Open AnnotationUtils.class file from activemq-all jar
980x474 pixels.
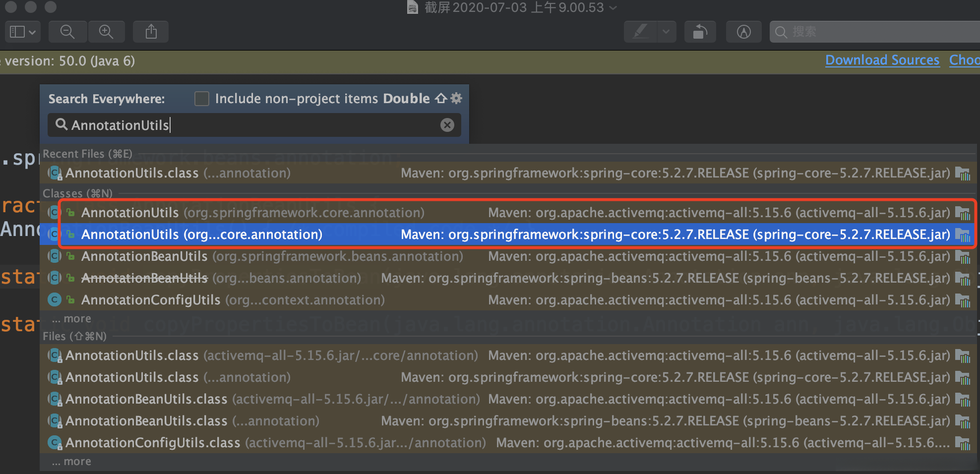point(508,355)
